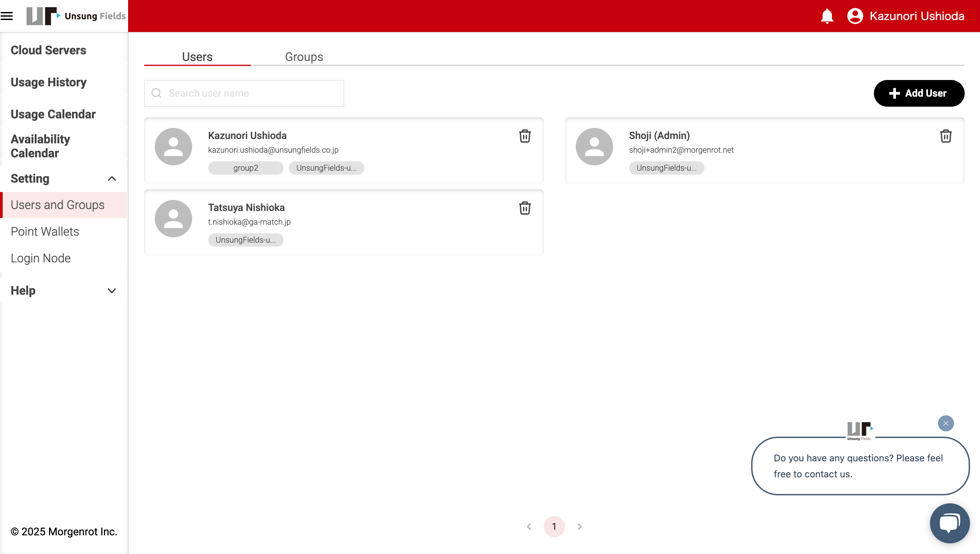
Task: Go to previous page arrow
Action: coord(529,526)
